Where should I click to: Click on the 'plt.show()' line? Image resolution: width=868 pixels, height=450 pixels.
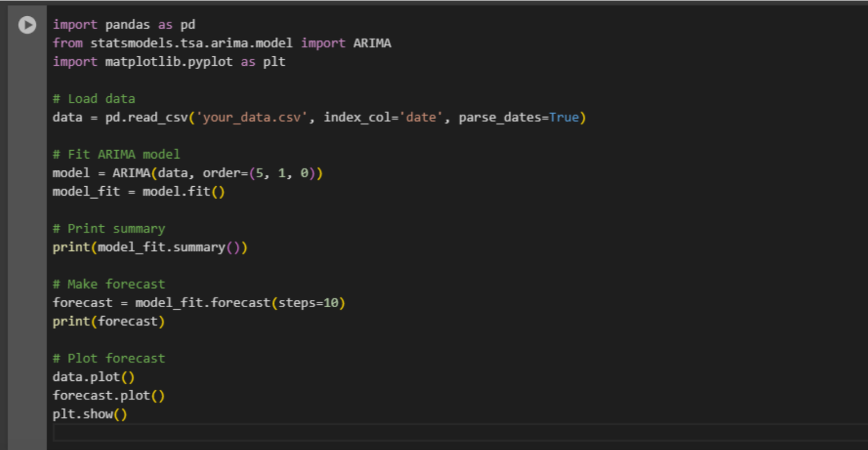(90, 415)
